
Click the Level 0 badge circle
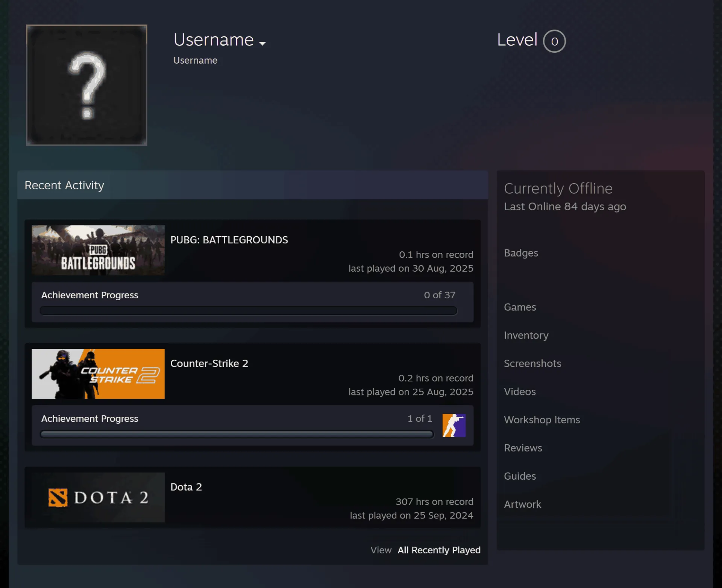[554, 41]
